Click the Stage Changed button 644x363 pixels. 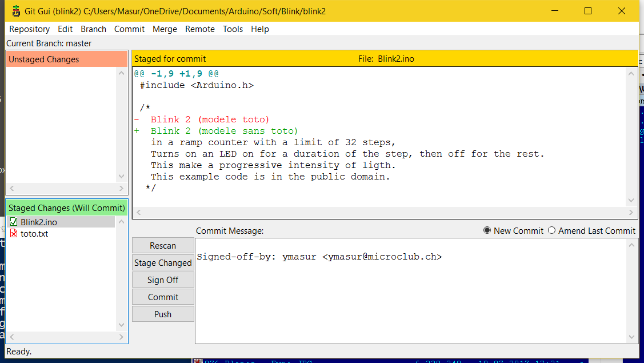point(163,263)
